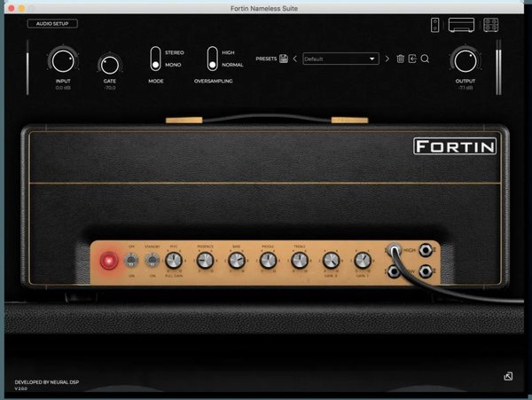Screen dimensions: 532x400
Task: Click the MONO label
Action: pyautogui.click(x=173, y=65)
